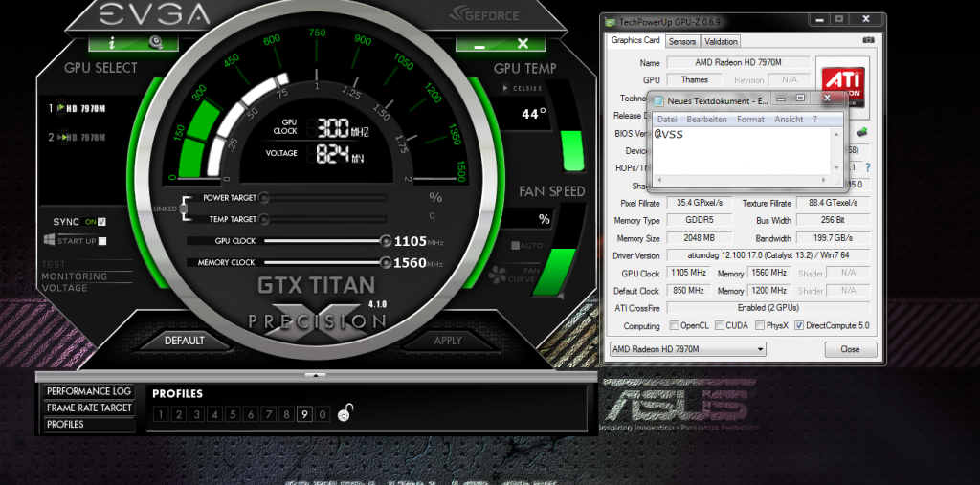Click the Close button in GPU-Z

coord(851,349)
